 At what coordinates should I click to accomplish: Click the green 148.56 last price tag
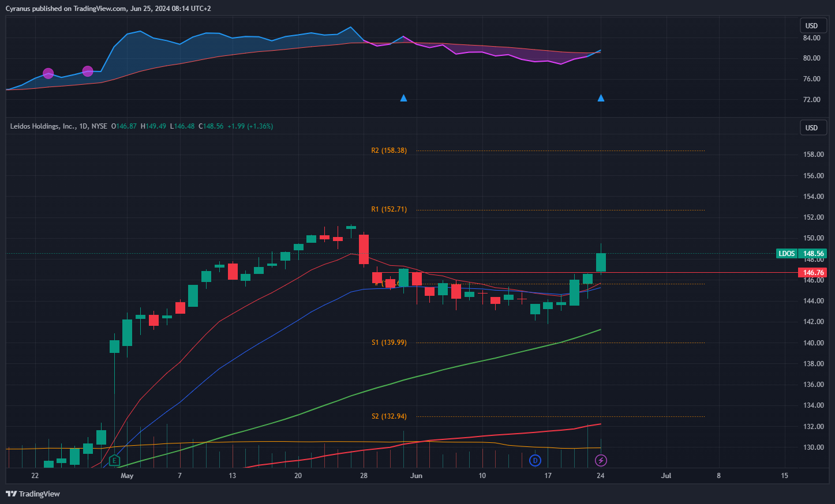(813, 253)
